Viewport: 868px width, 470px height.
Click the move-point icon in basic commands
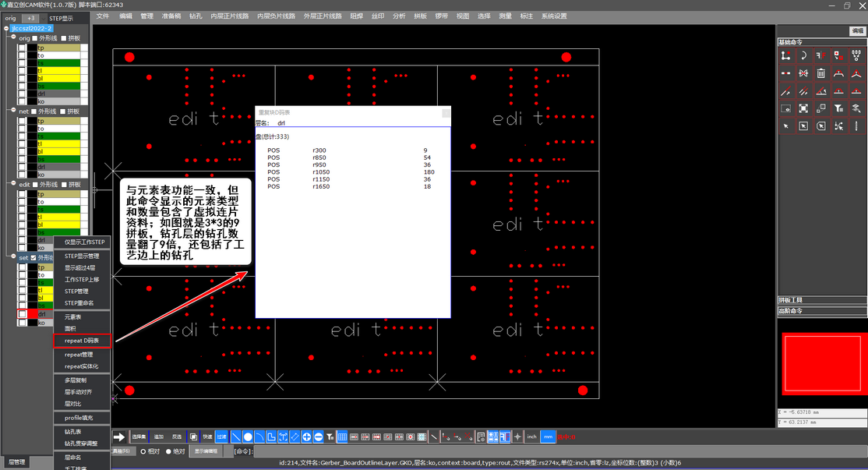pyautogui.click(x=785, y=55)
